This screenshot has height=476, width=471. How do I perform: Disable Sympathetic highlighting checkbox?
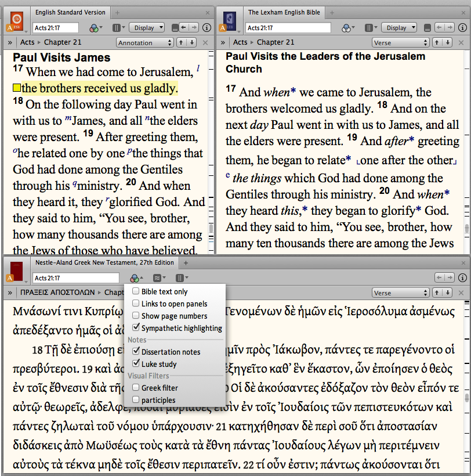coord(136,327)
